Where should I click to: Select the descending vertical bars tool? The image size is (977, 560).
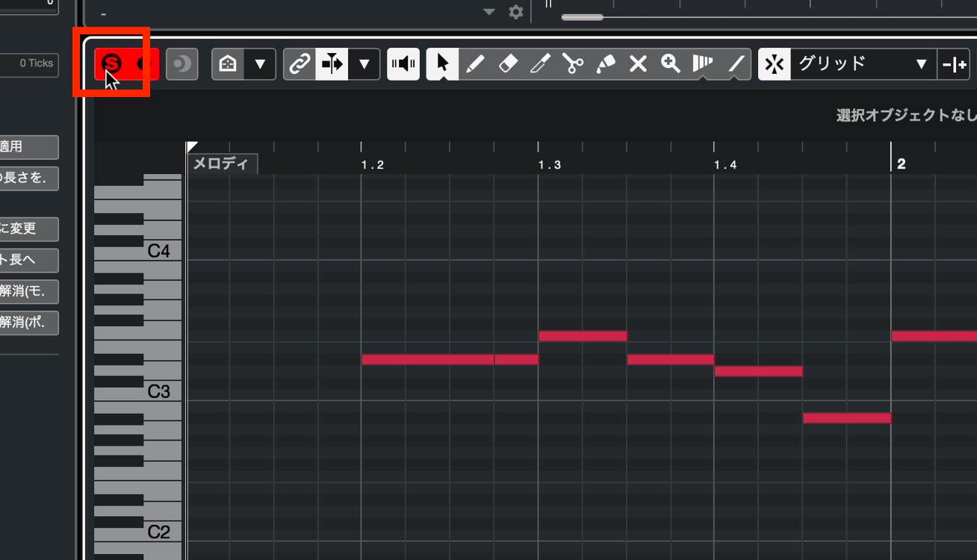[x=703, y=64]
